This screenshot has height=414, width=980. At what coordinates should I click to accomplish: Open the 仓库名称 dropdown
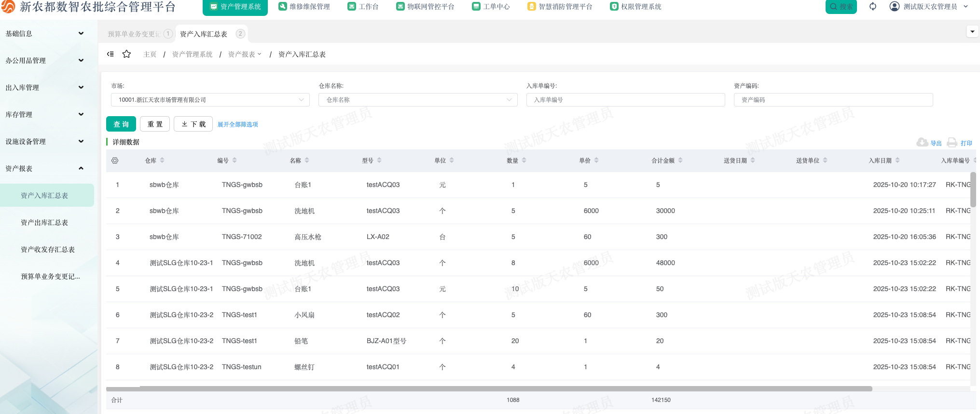(418, 100)
